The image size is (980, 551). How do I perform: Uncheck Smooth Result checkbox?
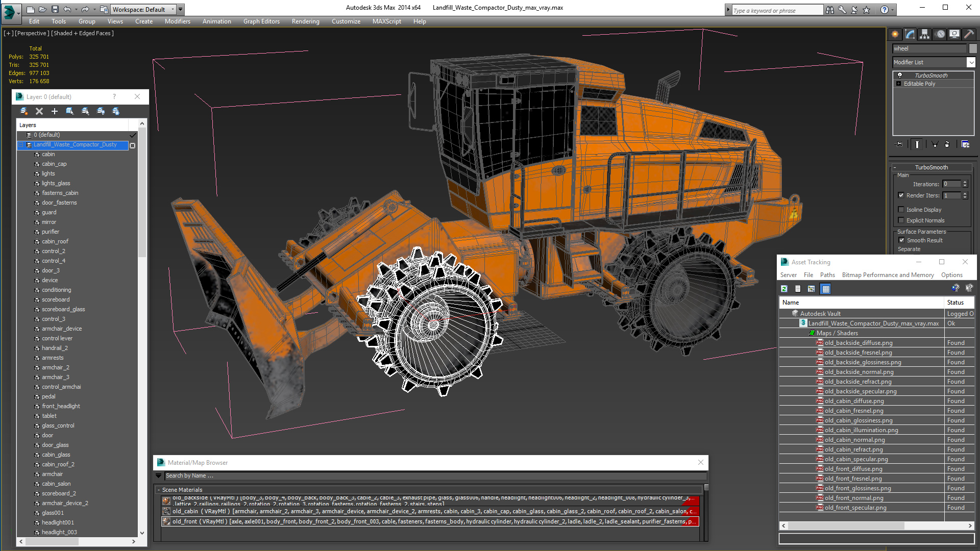(x=901, y=240)
